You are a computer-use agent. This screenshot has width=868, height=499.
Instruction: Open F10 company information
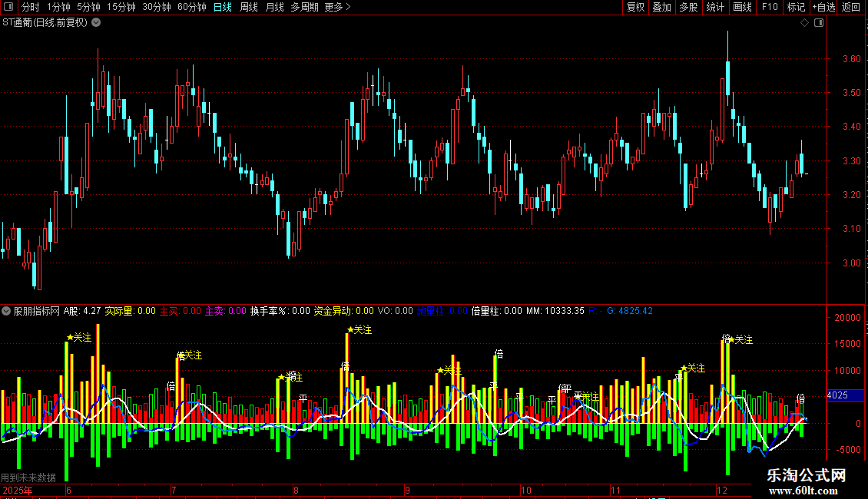click(770, 7)
